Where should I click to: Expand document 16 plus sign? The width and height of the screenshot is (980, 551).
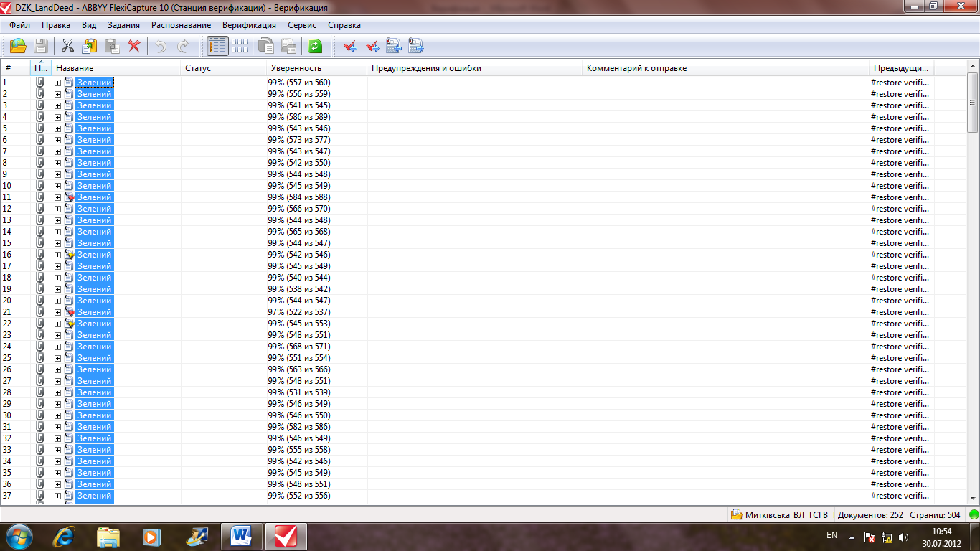click(x=58, y=255)
